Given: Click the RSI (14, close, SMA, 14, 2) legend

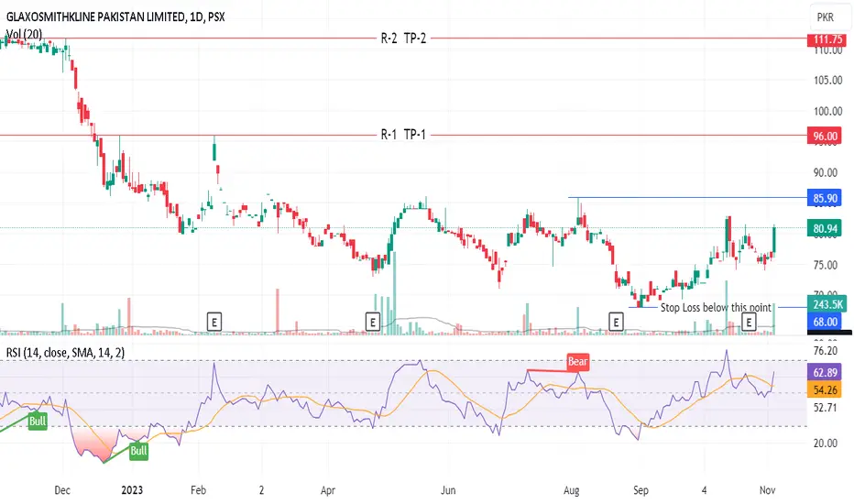Looking at the screenshot, I should point(65,353).
